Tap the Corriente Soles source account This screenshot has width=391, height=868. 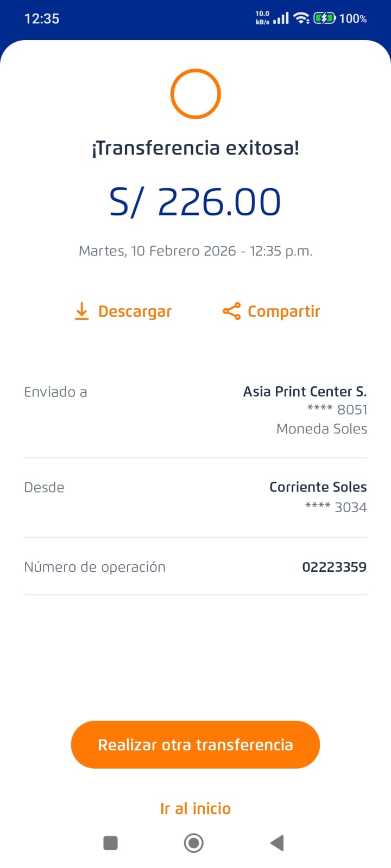coord(318,487)
